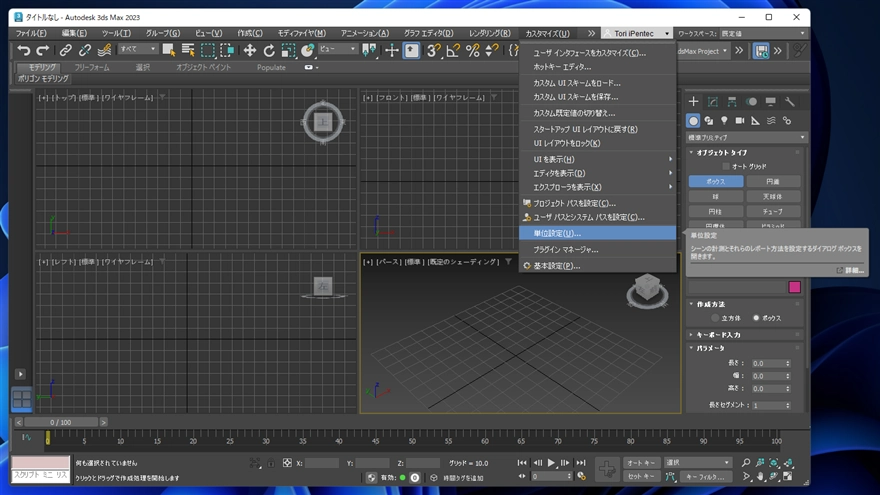Open the Hierarchy panel tab
The height and width of the screenshot is (495, 880).
732,102
